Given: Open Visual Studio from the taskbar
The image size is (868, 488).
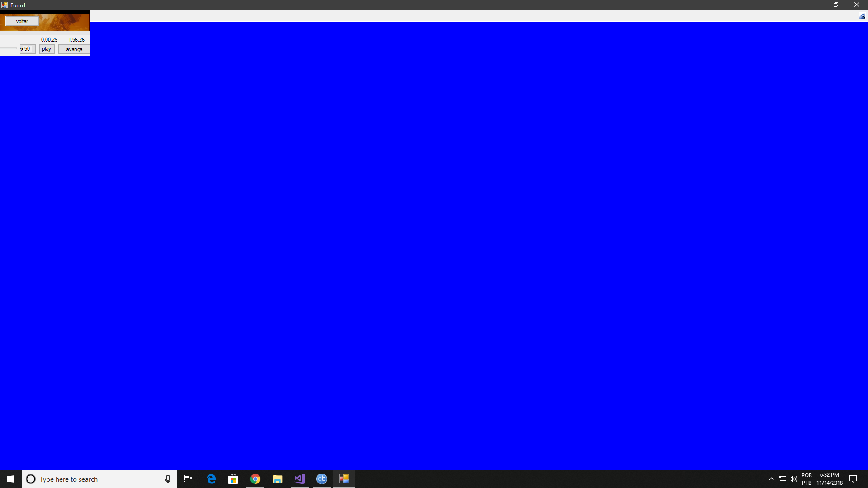Looking at the screenshot, I should point(299,479).
